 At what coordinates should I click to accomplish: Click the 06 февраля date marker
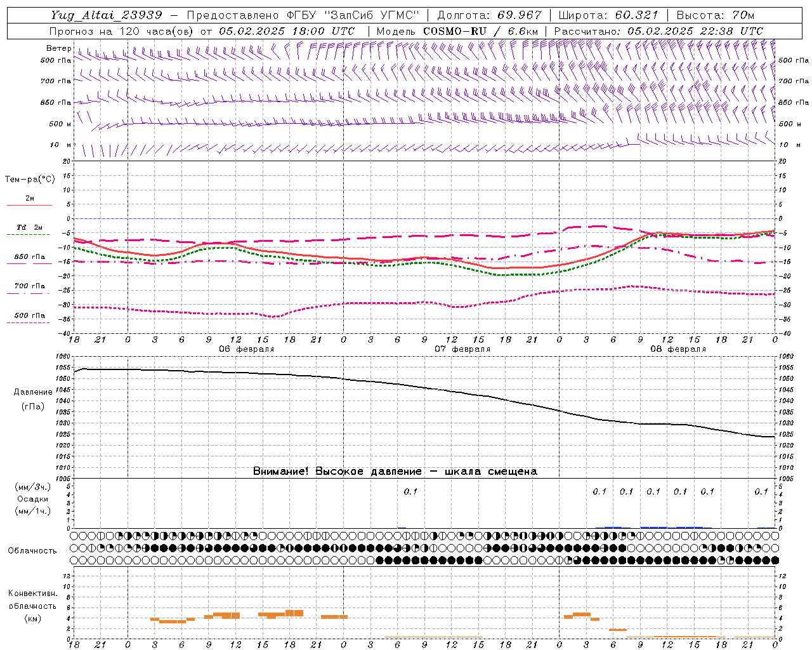[x=247, y=349]
